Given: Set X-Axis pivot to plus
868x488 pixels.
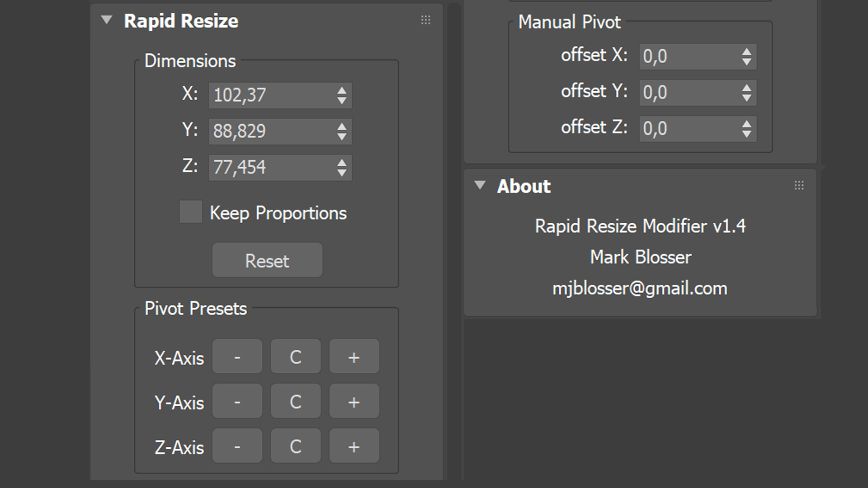Looking at the screenshot, I should click(x=354, y=357).
